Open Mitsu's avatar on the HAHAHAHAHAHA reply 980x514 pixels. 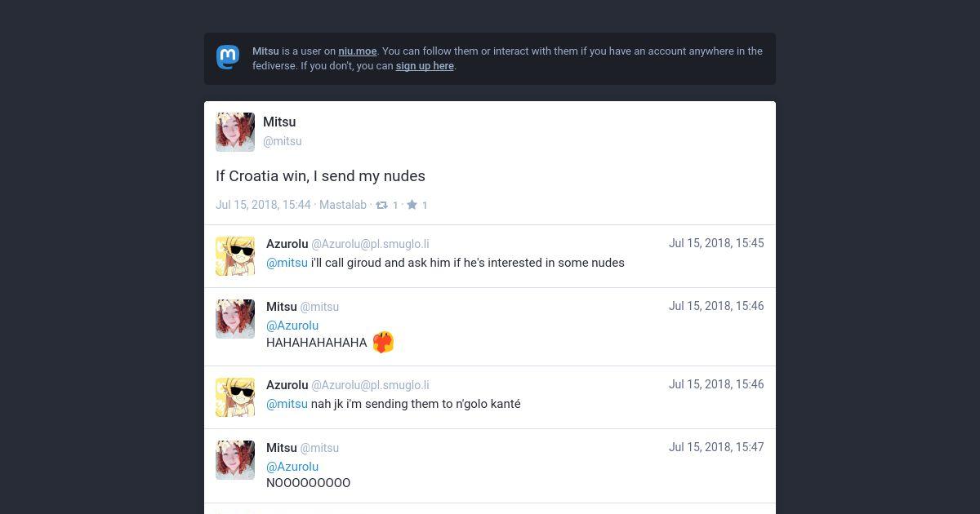pyautogui.click(x=235, y=319)
